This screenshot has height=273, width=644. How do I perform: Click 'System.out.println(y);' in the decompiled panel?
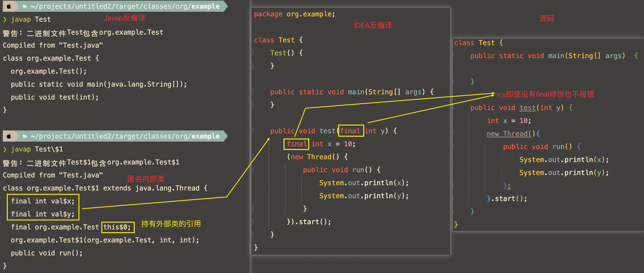[364, 196]
